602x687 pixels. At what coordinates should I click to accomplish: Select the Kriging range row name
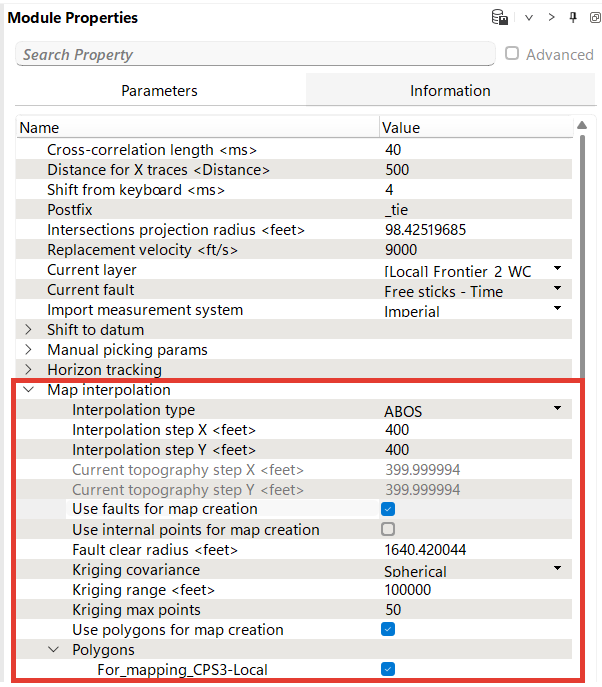[x=143, y=590]
